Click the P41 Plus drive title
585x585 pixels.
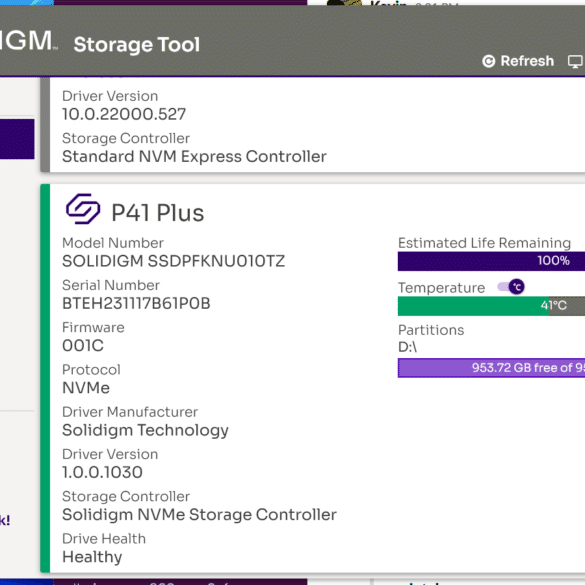tap(157, 213)
